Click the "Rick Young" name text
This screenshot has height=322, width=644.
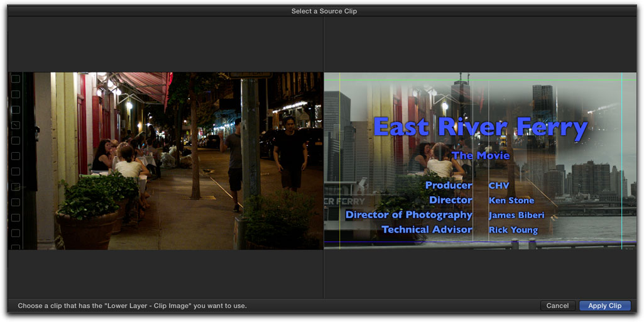point(513,230)
